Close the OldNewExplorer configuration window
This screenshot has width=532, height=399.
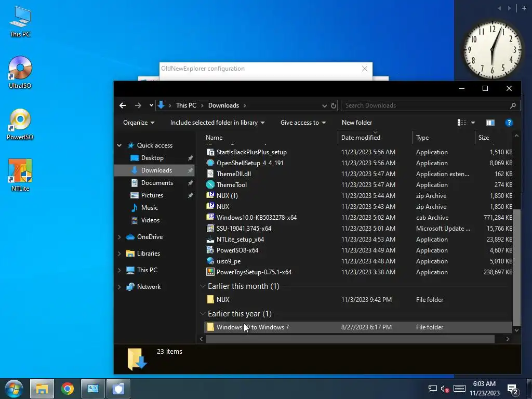[364, 69]
